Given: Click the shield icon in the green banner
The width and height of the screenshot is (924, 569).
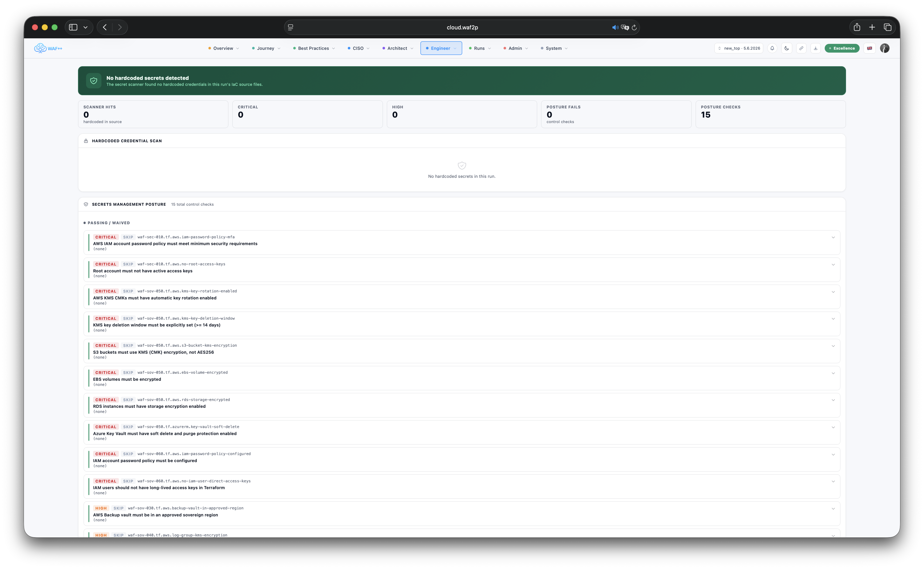Looking at the screenshot, I should 94,81.
